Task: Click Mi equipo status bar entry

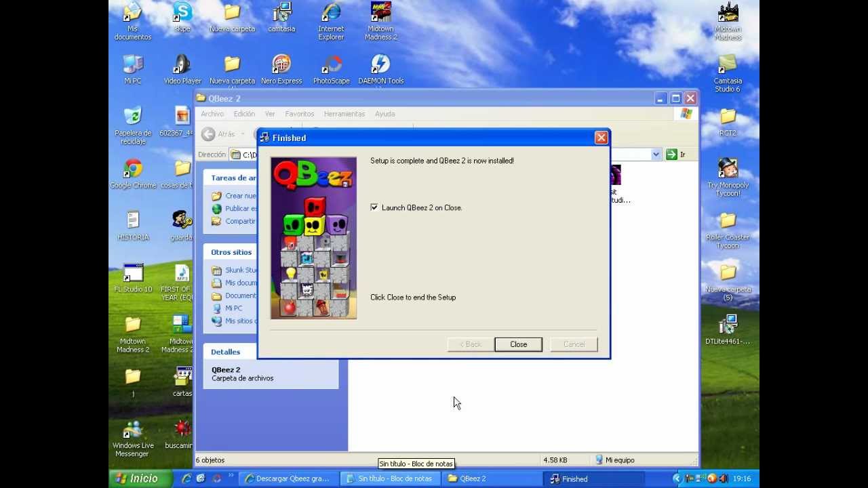Action: (x=614, y=460)
